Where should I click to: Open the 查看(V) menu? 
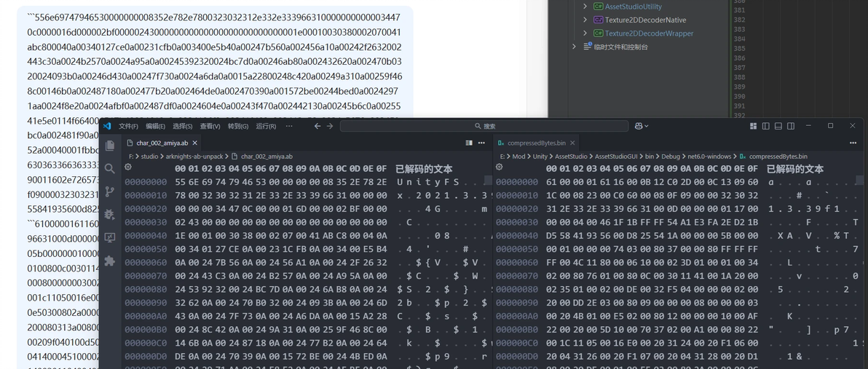coord(210,126)
